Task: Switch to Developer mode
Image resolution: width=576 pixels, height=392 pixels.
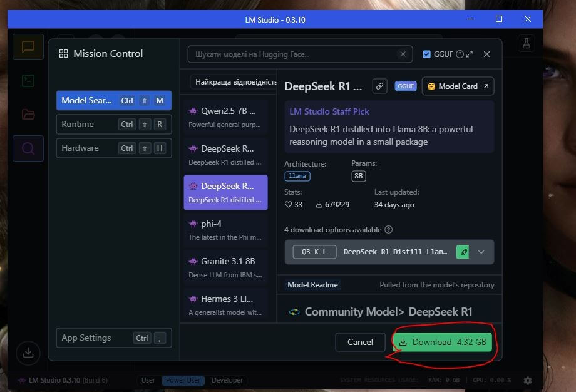Action: coord(227,380)
